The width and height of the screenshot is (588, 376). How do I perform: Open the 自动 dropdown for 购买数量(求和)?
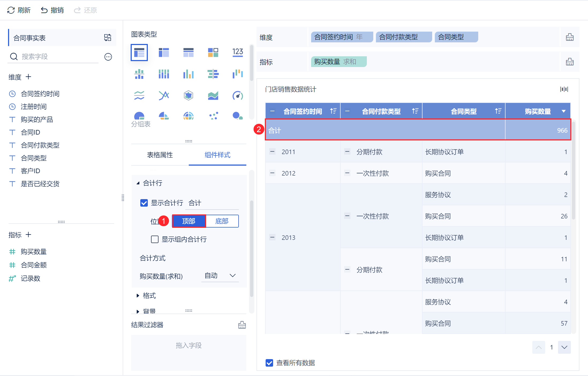point(220,276)
